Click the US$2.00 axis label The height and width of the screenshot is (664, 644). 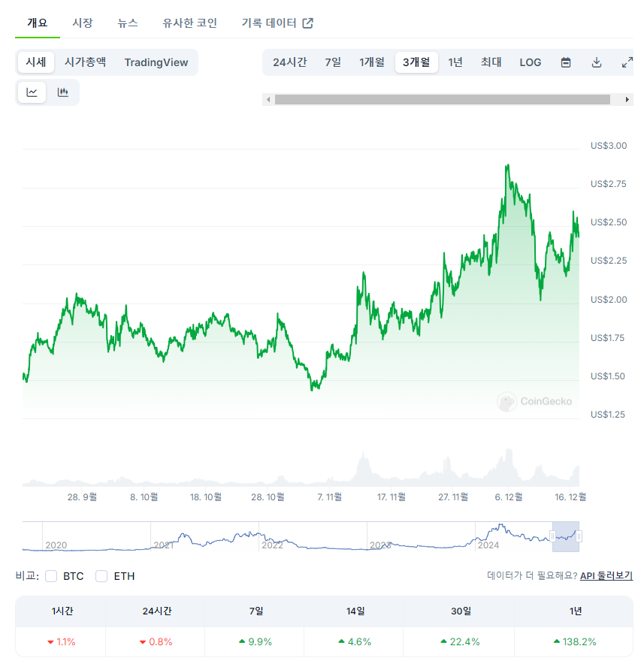tap(609, 300)
